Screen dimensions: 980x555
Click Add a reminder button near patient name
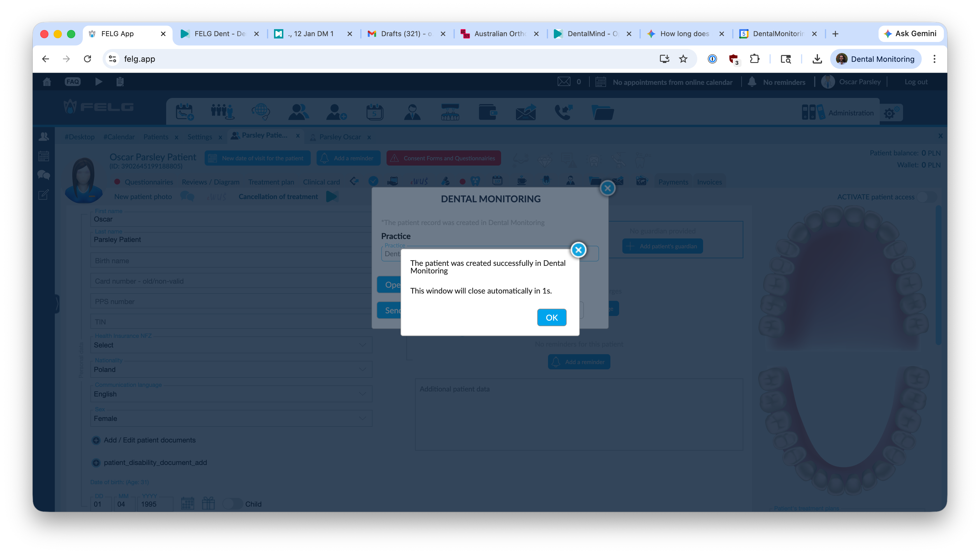point(348,158)
